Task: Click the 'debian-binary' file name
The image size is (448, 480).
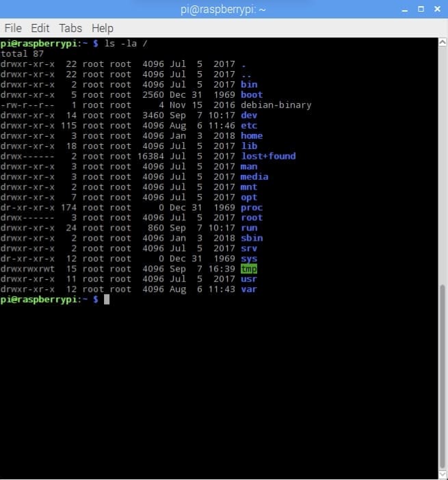Action: click(276, 105)
